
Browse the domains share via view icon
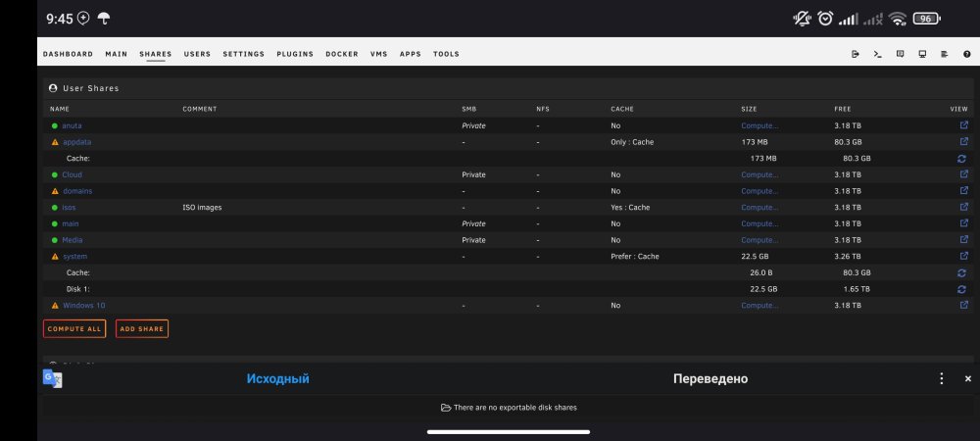coord(963,190)
